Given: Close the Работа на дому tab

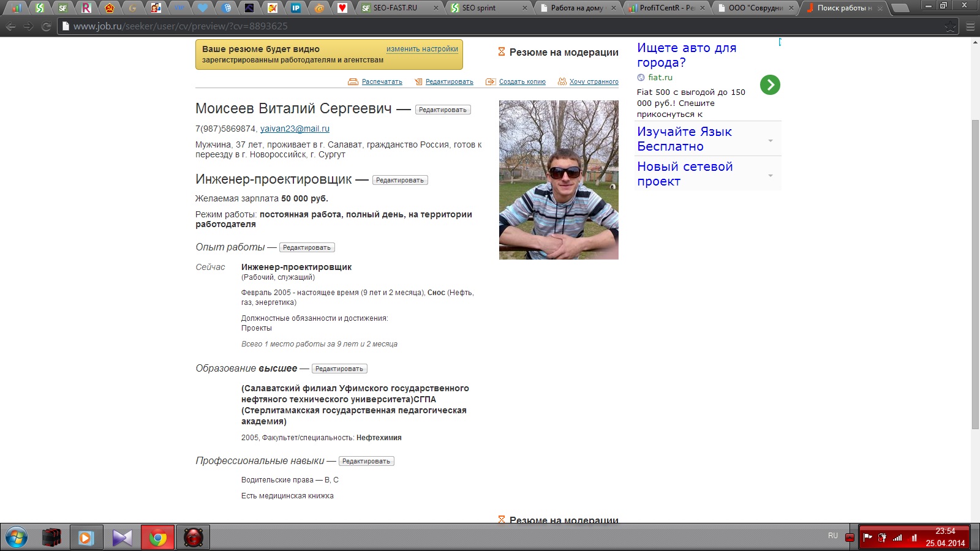Looking at the screenshot, I should 614,8.
